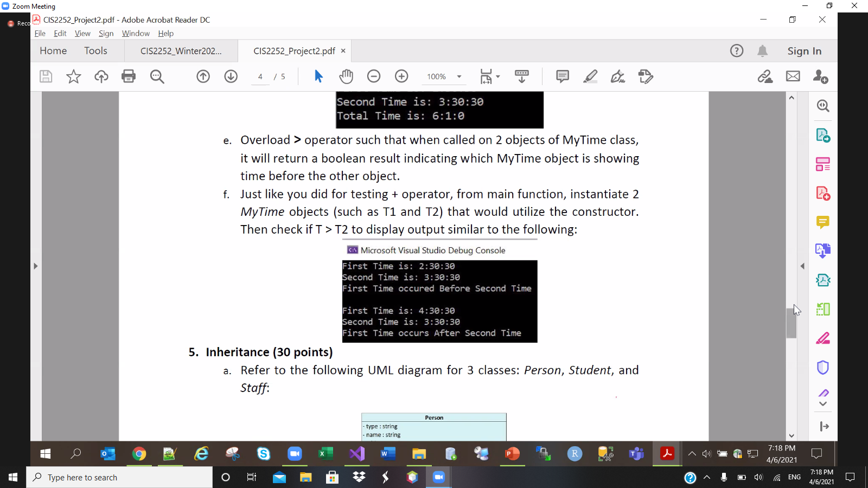Select the arrow selection tool
Image resolution: width=868 pixels, height=488 pixels.
click(318, 76)
